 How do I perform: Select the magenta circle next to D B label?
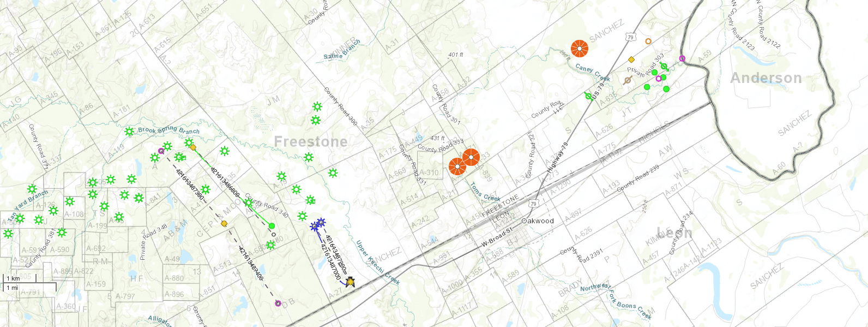(278, 303)
